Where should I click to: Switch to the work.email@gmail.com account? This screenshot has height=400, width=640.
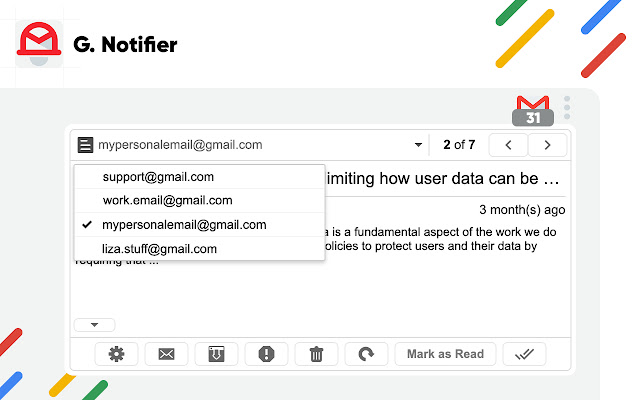point(166,201)
